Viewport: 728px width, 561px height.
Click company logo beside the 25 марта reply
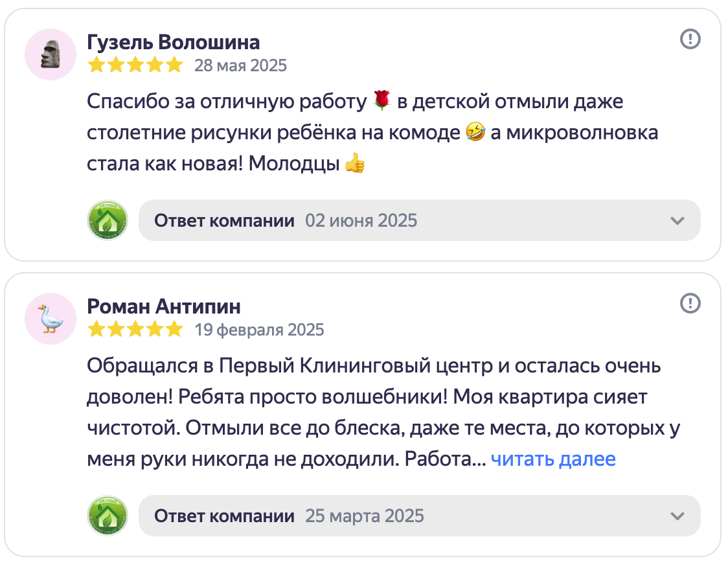(x=108, y=516)
